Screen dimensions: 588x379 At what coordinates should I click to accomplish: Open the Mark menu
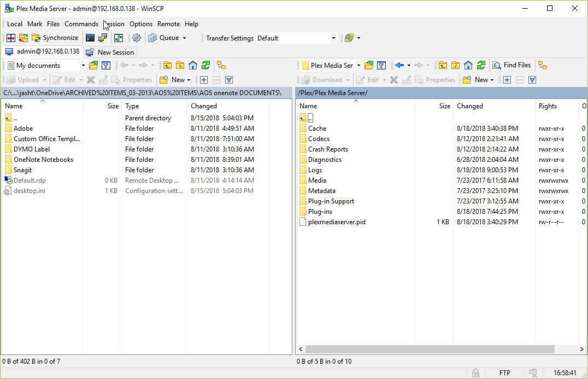coord(35,24)
